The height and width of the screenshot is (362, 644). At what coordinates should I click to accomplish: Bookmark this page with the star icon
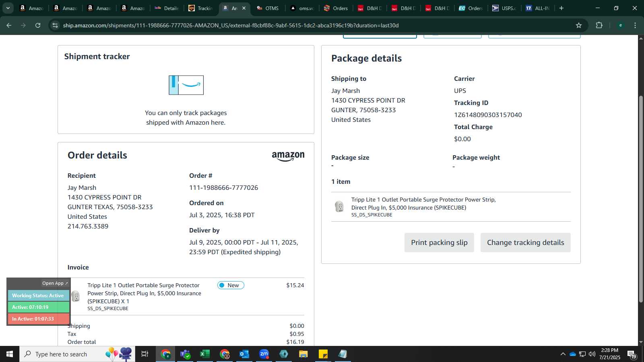click(579, 25)
